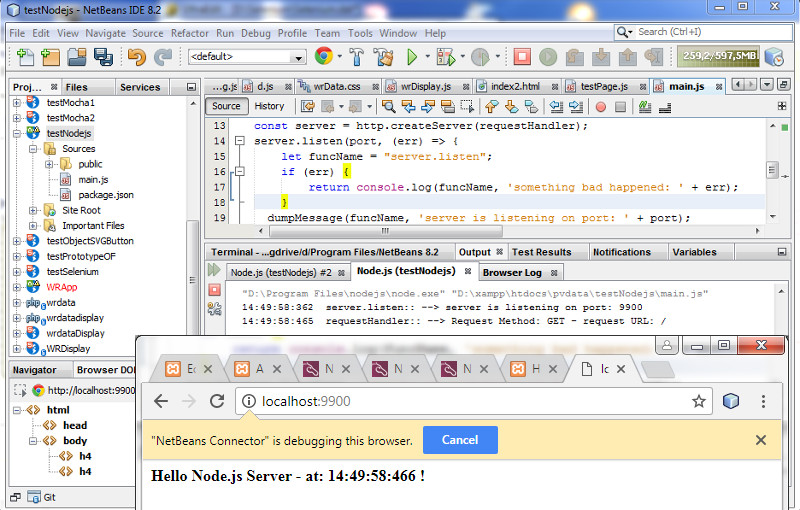This screenshot has width=800, height=510.
Task: Open the Debug menu
Action: [x=256, y=33]
